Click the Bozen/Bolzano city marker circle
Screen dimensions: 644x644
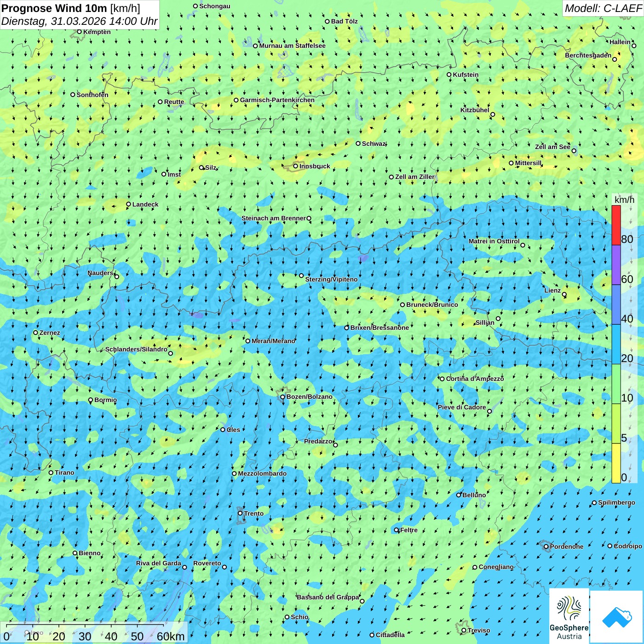click(282, 397)
